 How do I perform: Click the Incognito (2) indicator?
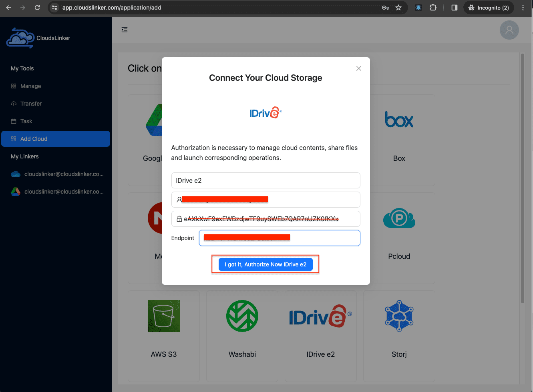pos(489,8)
